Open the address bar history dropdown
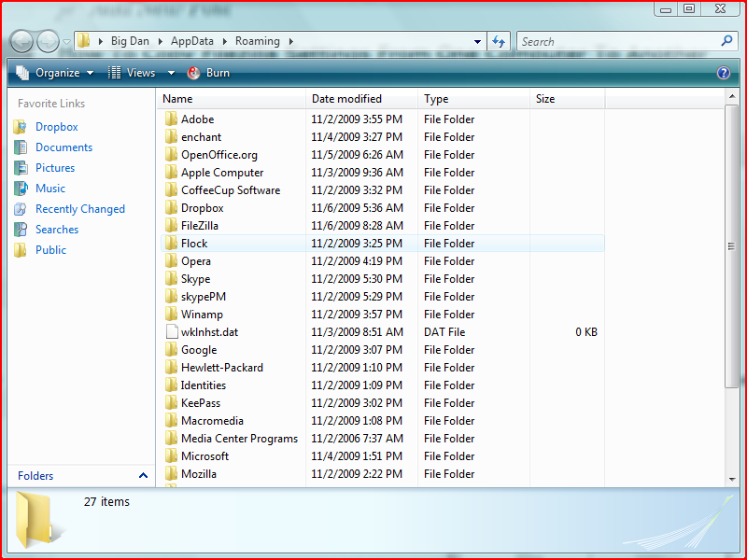This screenshot has width=747, height=560. [477, 42]
